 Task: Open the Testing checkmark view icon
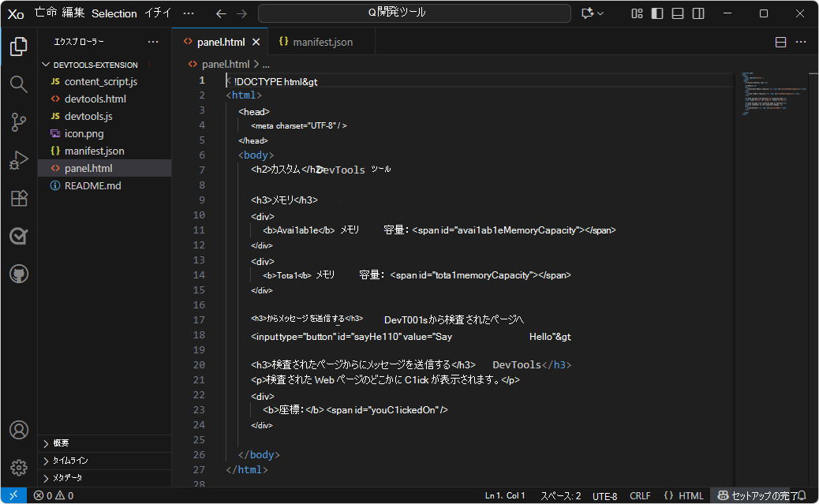(x=19, y=236)
